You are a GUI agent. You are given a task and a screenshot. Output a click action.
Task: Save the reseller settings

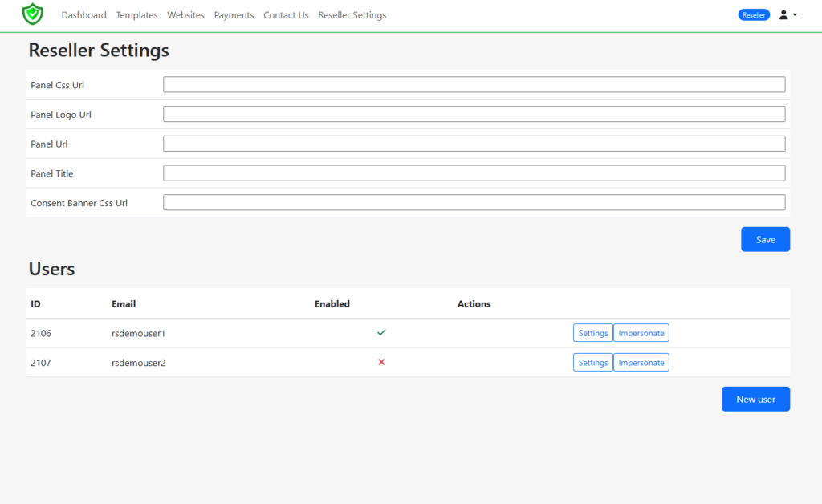pyautogui.click(x=765, y=239)
